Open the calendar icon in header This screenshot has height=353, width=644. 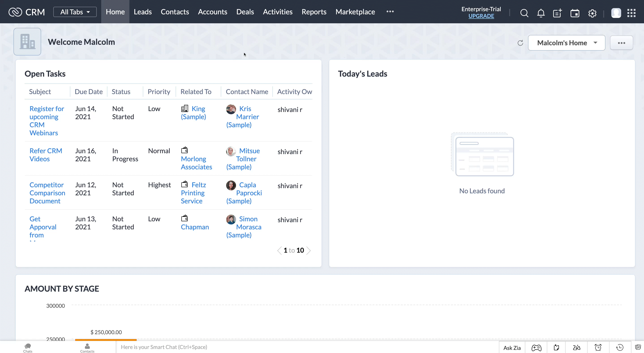click(575, 13)
